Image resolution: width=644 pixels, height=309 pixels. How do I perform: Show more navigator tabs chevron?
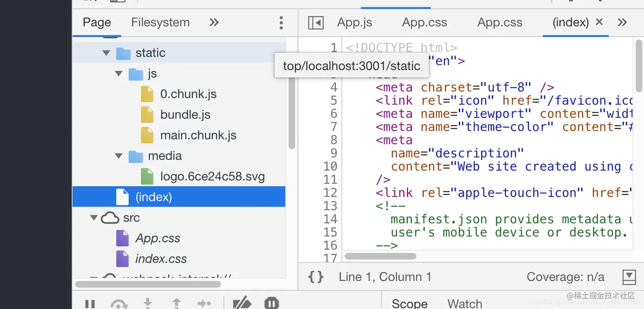pyautogui.click(x=214, y=22)
